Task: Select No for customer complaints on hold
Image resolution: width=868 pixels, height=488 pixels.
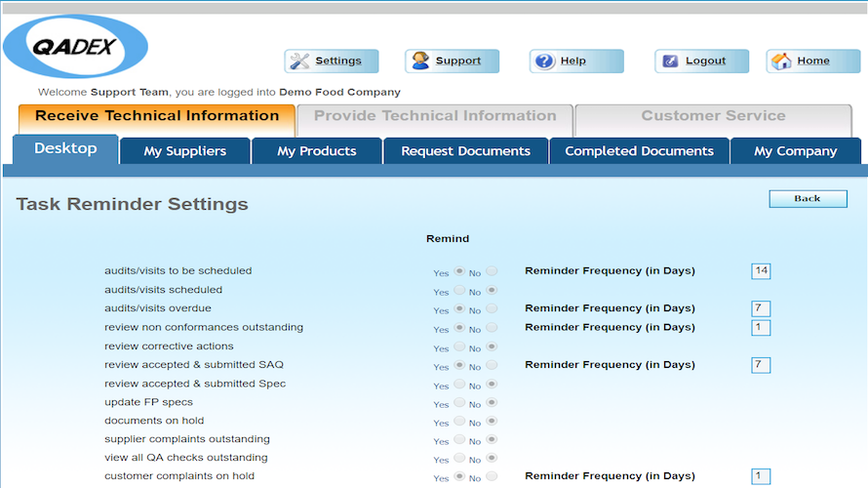Action: click(492, 476)
